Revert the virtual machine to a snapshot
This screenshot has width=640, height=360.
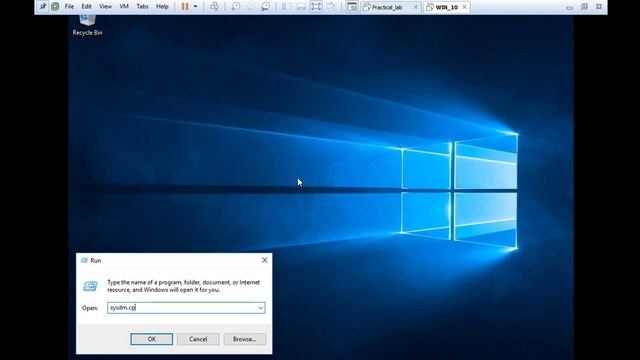coord(251,7)
